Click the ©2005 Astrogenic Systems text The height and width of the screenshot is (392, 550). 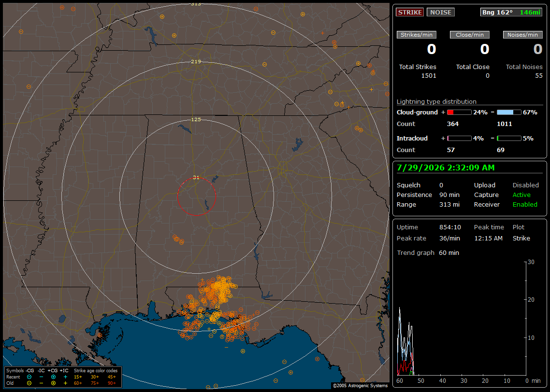tap(360, 386)
